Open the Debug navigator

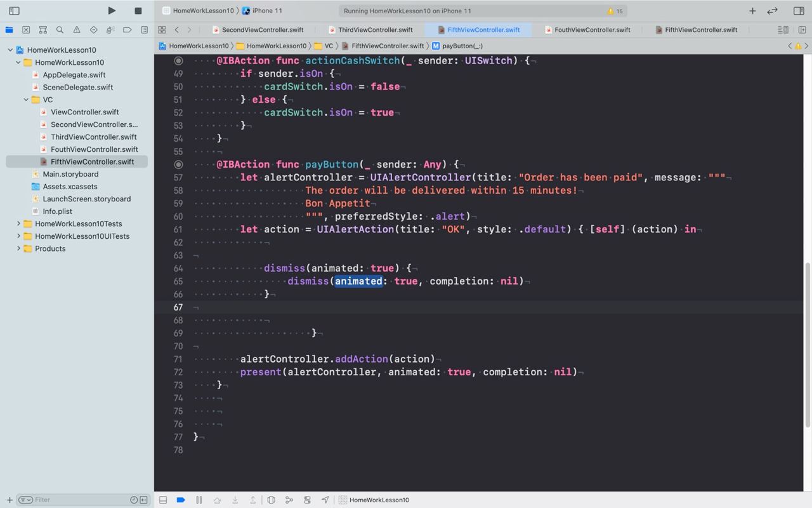110,30
